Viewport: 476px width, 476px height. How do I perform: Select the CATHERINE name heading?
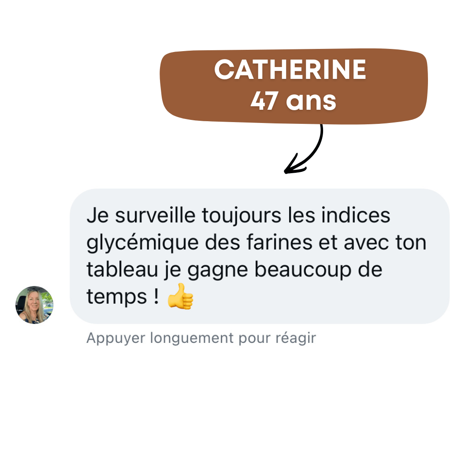(290, 70)
